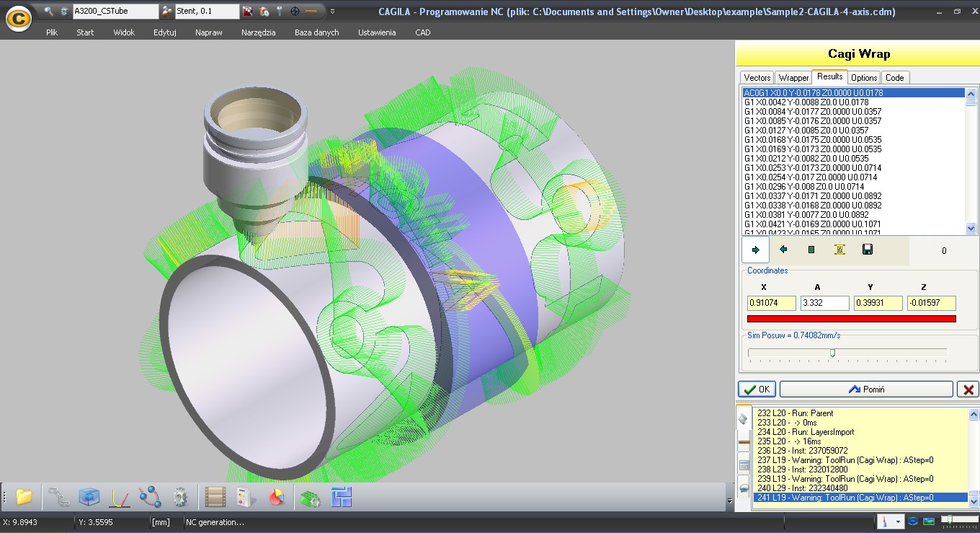Image resolution: width=980 pixels, height=533 pixels.
Task: Step simulation forward with right arrow
Action: point(756,250)
